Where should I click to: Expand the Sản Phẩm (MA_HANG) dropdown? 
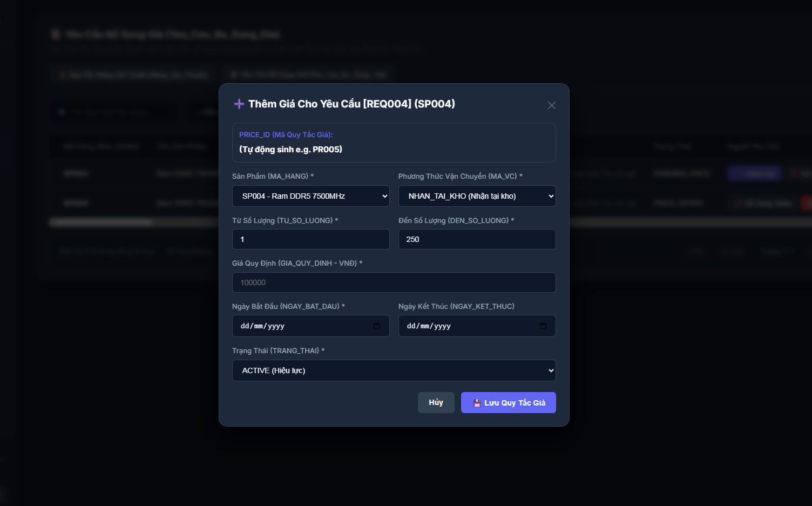click(x=311, y=196)
